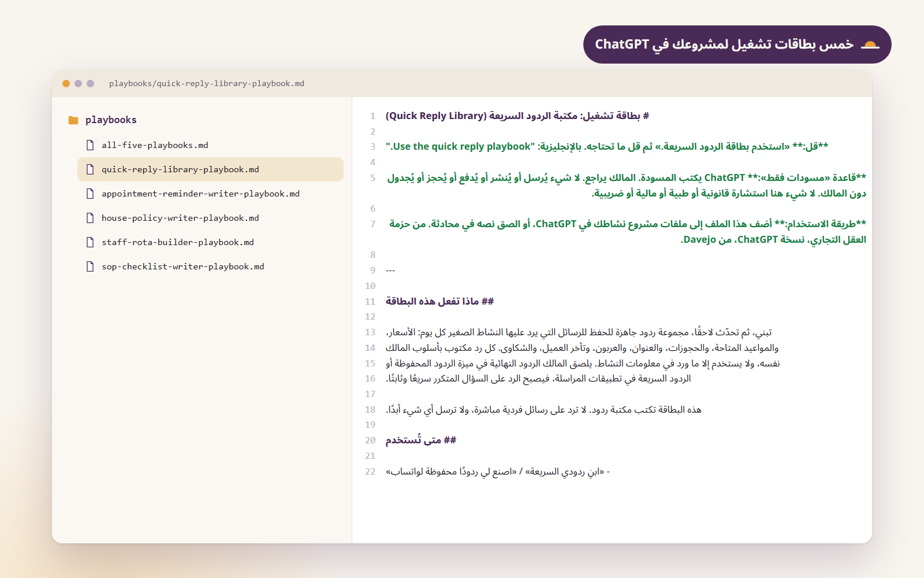Click the --- separator on line 9
The height and width of the screenshot is (578, 924).
390,271
